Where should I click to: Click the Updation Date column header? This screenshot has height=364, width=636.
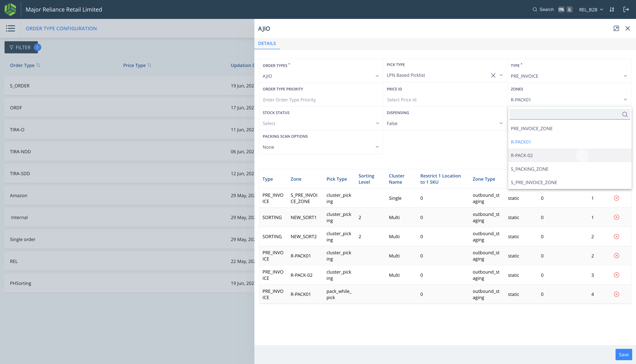[x=242, y=65]
